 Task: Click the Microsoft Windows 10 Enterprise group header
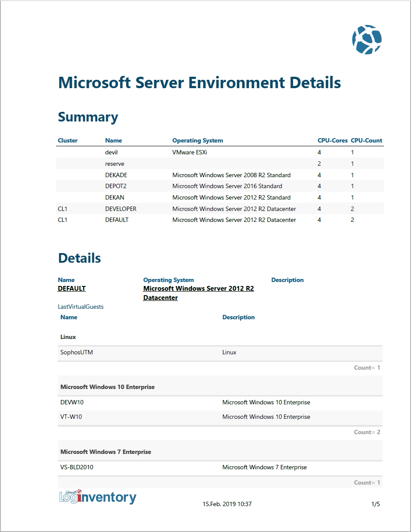point(107,387)
